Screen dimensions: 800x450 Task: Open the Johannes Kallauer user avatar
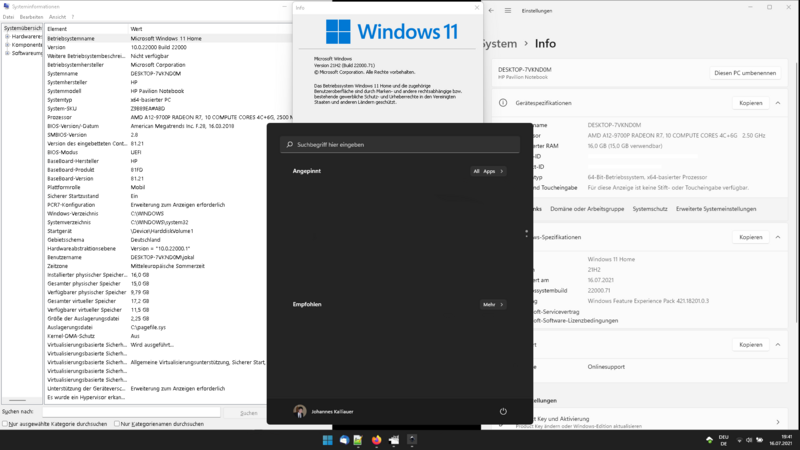click(x=300, y=411)
